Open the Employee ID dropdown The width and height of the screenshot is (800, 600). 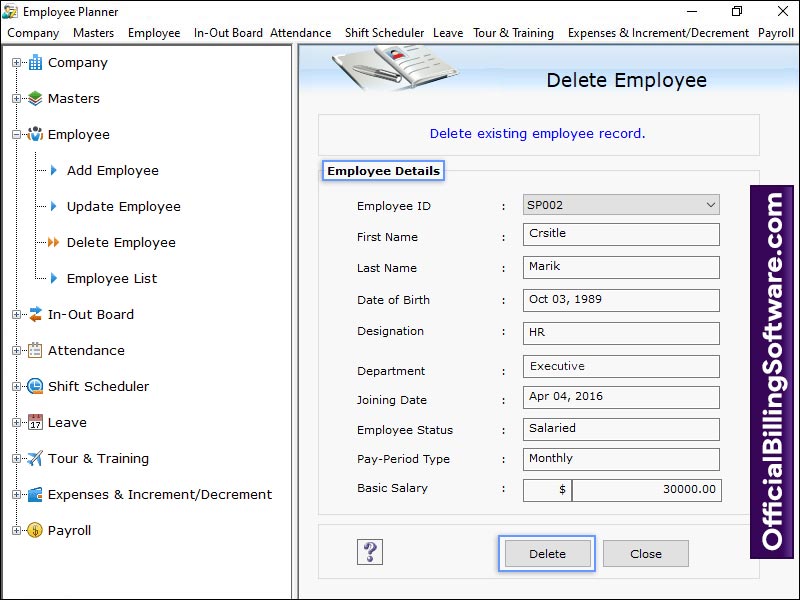(x=710, y=205)
